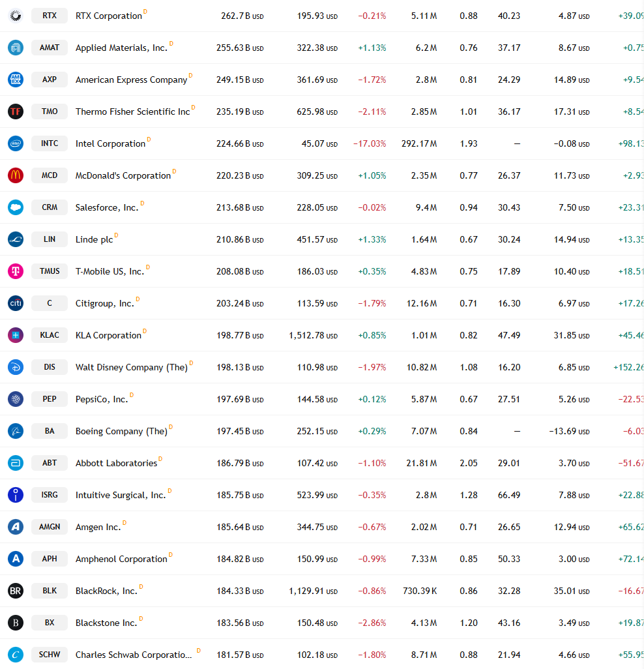
Task: Open Boeing Company (The) link
Action: 121,432
